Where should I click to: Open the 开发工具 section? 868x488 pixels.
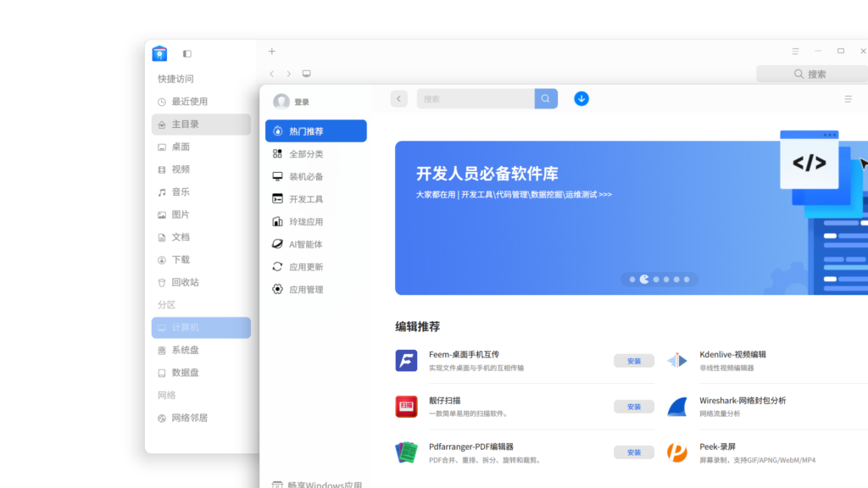pos(305,199)
